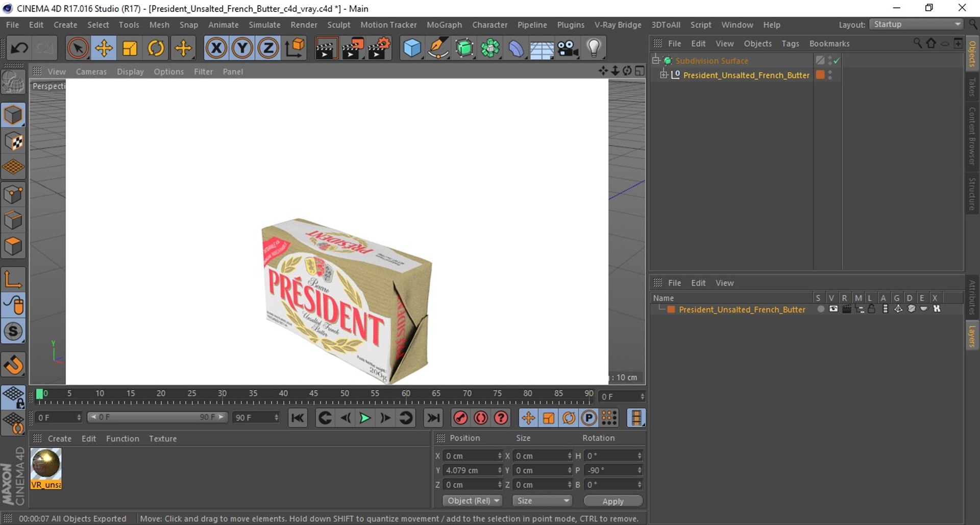Toggle Subdivision Surface enabled green checkmark

[x=837, y=61]
